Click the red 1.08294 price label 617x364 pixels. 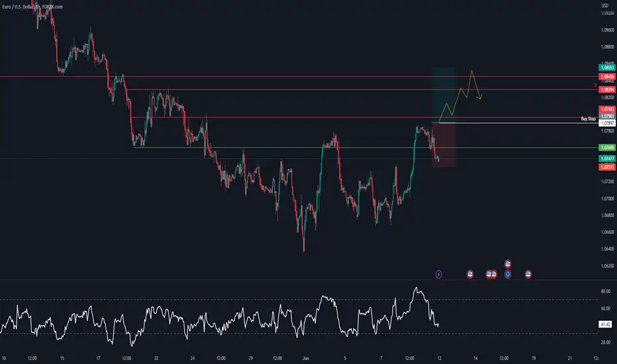coord(607,90)
